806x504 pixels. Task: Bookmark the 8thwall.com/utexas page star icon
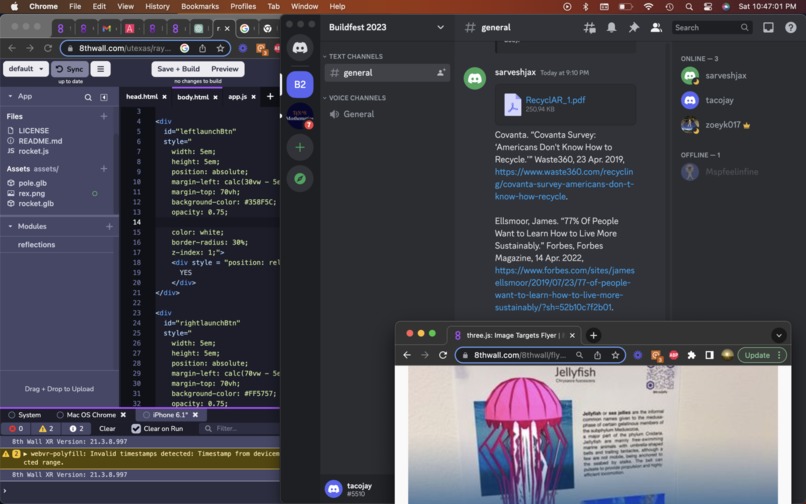coord(220,48)
